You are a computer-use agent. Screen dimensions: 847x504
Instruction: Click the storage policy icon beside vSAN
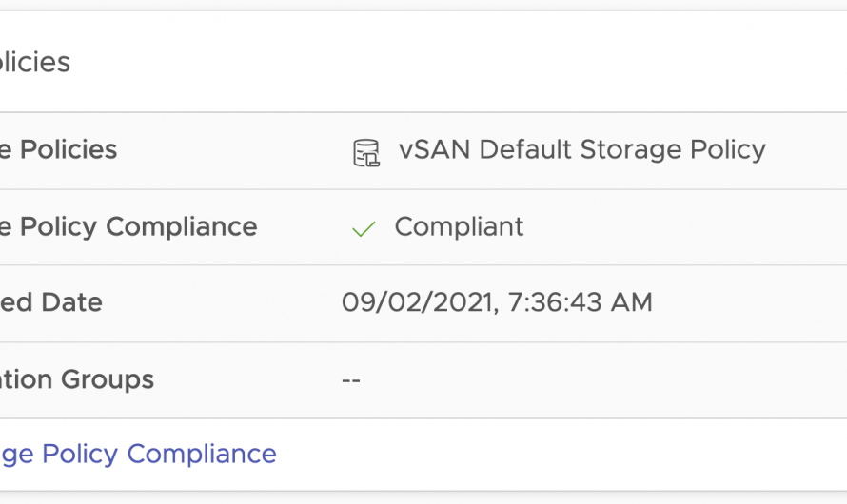(x=366, y=152)
